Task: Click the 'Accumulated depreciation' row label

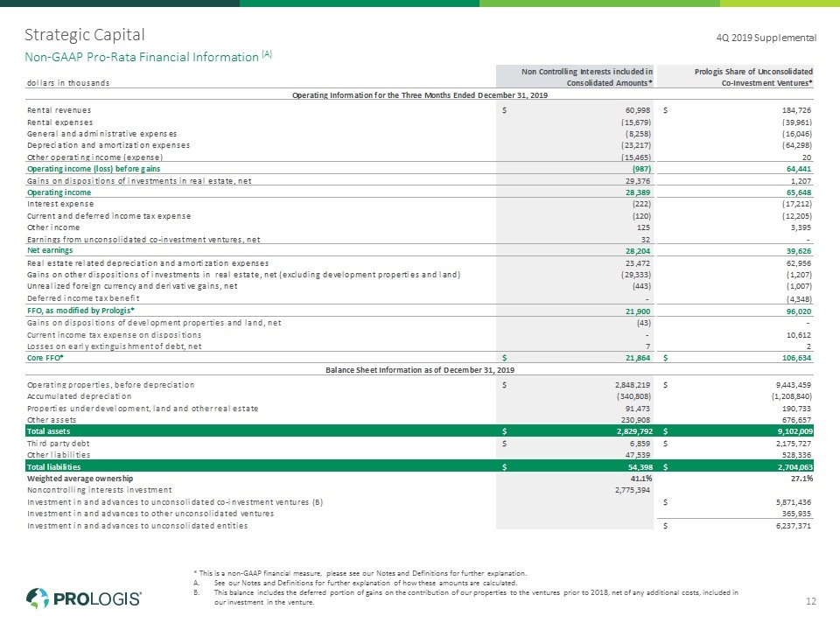Action: 79,395
